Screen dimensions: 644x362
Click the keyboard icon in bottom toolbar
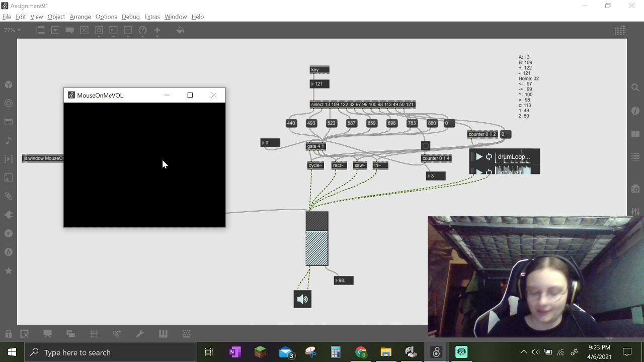pos(186,333)
